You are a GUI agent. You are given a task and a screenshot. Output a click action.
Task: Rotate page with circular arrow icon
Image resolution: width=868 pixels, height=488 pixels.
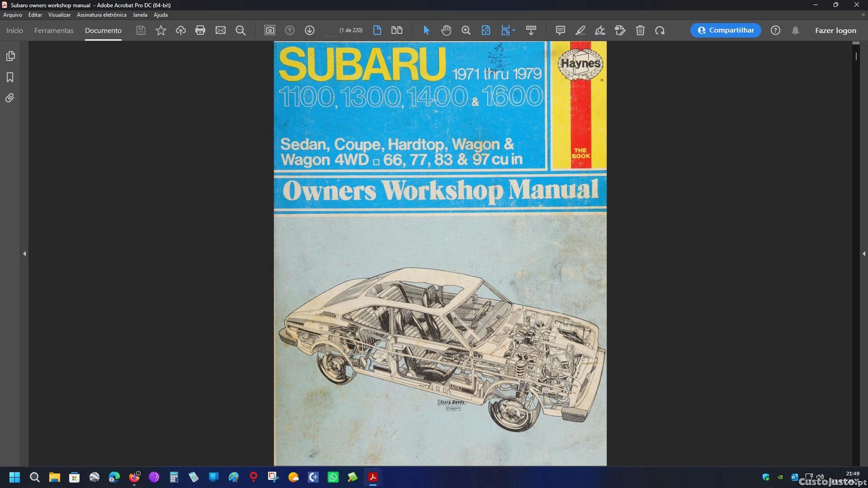660,30
